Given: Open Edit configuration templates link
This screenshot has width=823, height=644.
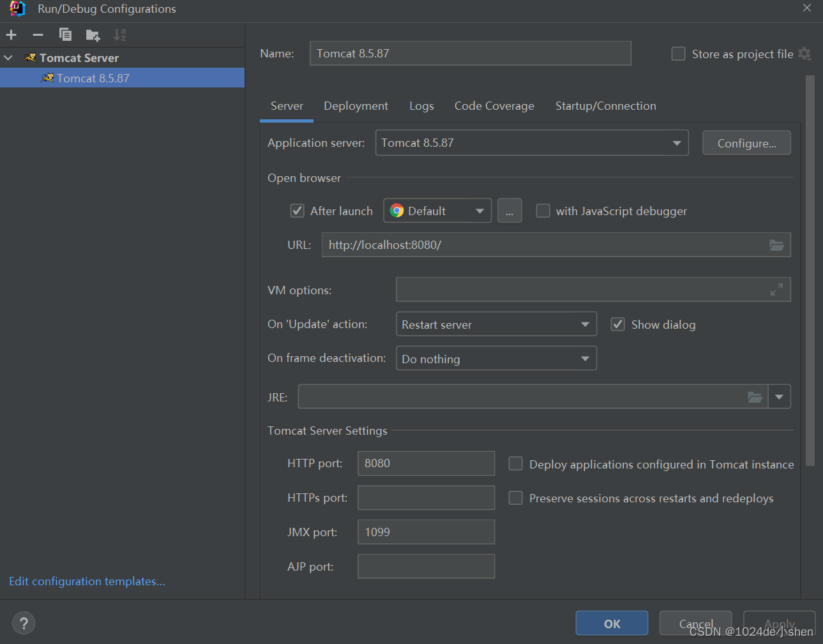Looking at the screenshot, I should tap(87, 581).
